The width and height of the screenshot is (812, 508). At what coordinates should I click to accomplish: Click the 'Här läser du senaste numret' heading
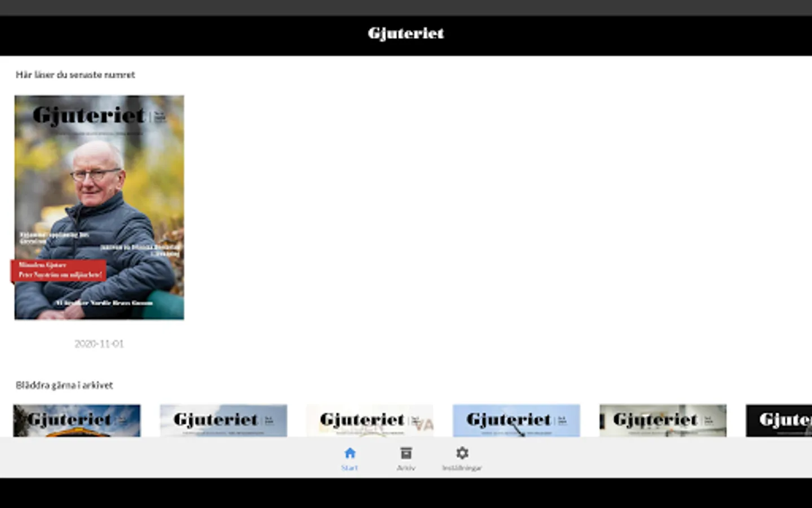pos(76,75)
